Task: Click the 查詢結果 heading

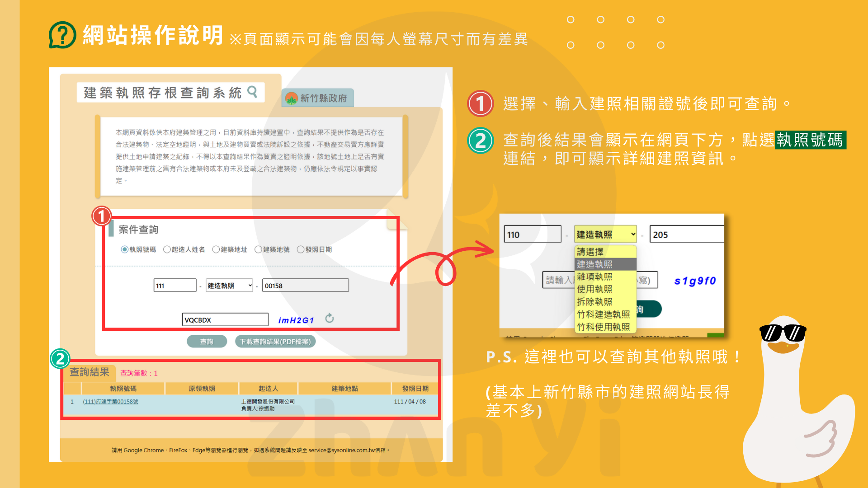Action: coord(90,372)
